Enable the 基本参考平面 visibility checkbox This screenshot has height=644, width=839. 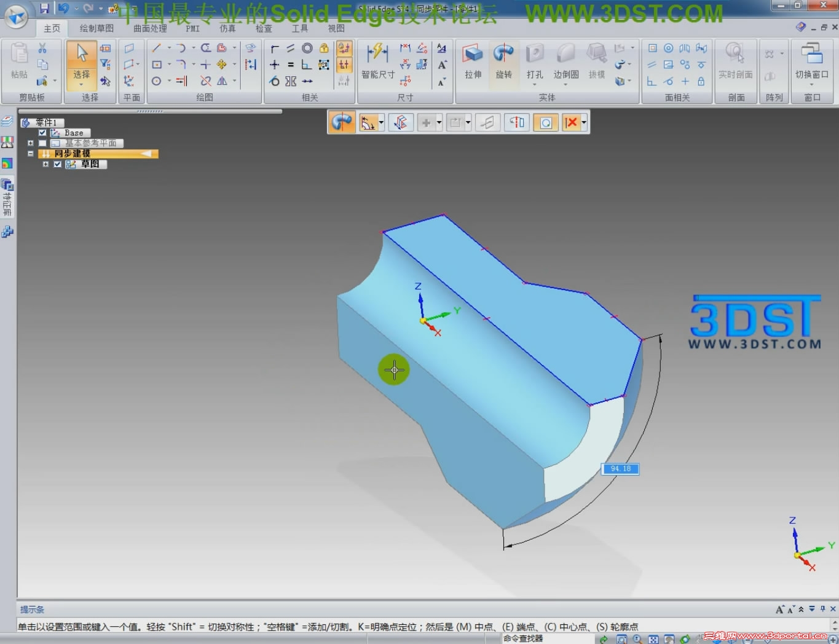pyautogui.click(x=42, y=143)
